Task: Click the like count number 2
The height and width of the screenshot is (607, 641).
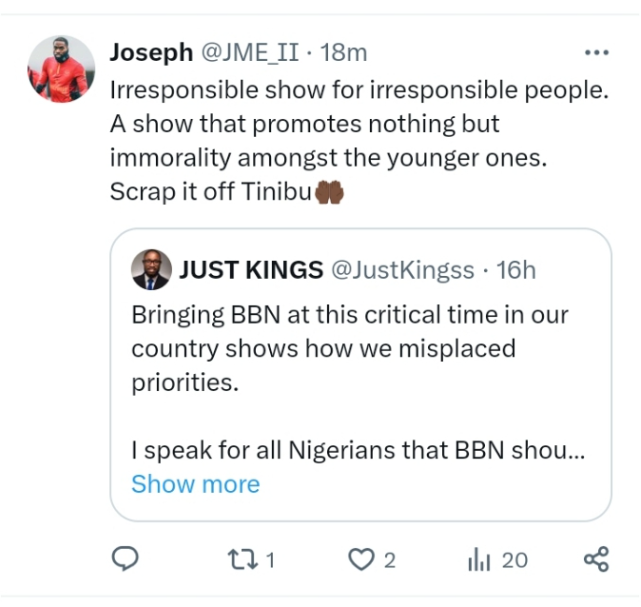Action: (389, 560)
